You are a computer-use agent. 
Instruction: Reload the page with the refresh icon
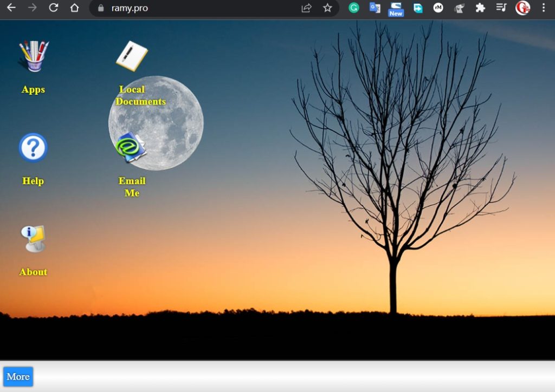click(53, 8)
